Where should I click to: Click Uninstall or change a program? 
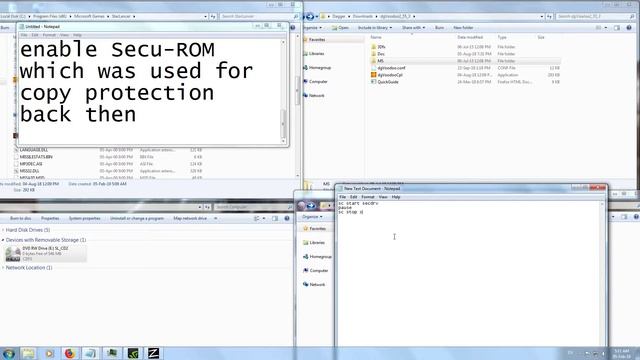137,218
